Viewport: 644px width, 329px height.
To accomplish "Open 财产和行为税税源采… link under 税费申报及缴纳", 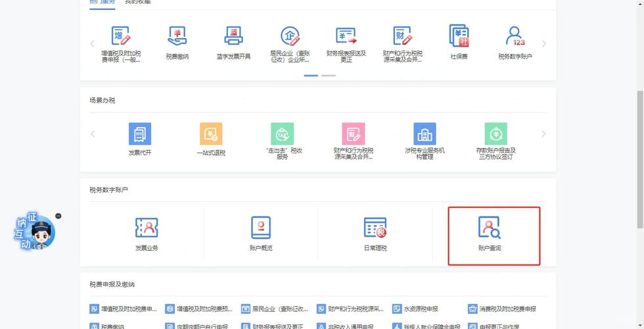I will pos(350,309).
